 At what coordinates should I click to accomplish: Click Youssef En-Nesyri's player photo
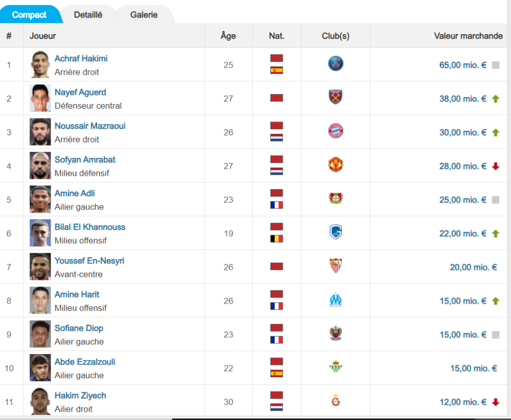pos(40,267)
